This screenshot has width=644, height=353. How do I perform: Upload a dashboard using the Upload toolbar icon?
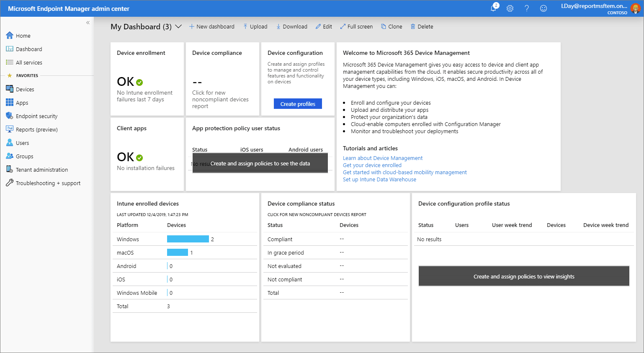click(255, 26)
